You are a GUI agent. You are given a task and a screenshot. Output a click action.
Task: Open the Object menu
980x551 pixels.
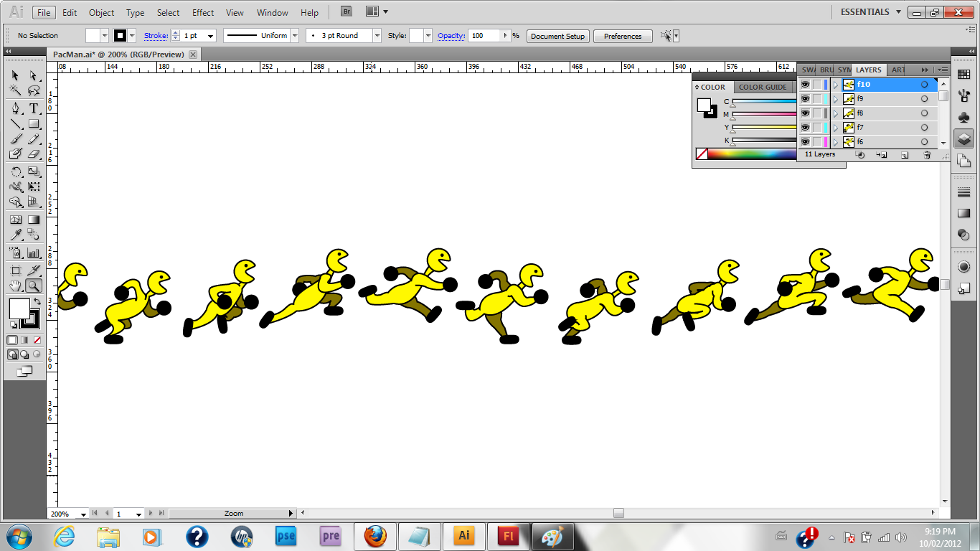coord(101,12)
